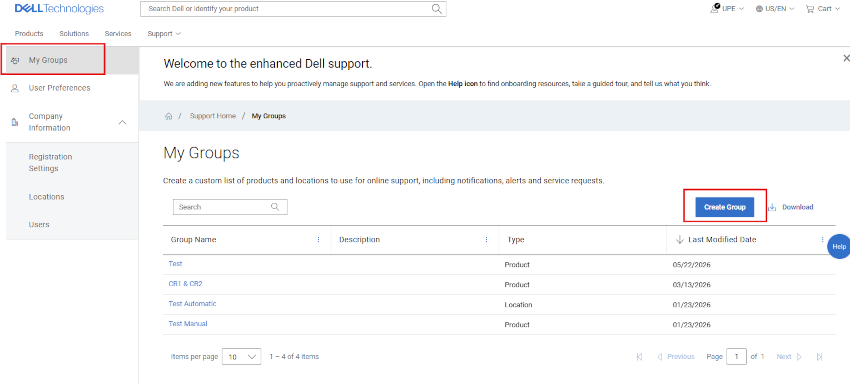The width and height of the screenshot is (850, 384).
Task: Close the welcome banner
Action: point(846,57)
